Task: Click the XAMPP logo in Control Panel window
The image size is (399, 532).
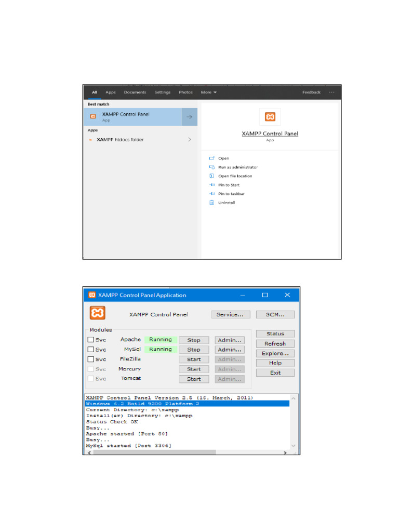Action: tap(97, 313)
